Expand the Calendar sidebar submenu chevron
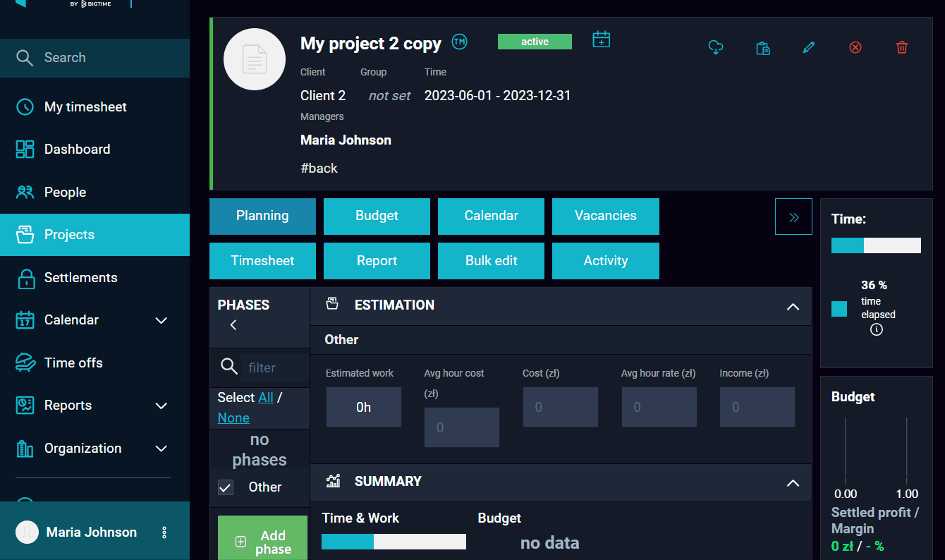Viewport: 945px width, 560px height. coord(161,320)
